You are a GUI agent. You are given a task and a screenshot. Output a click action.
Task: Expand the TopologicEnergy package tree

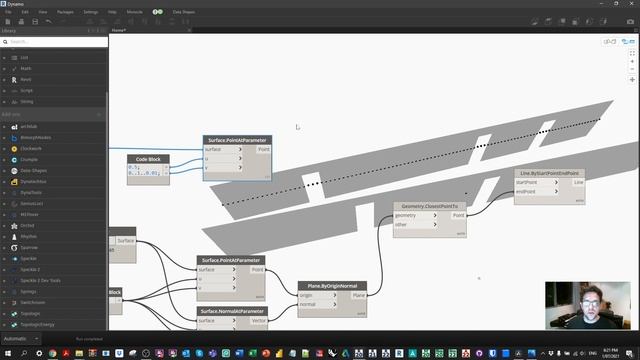click(4, 325)
